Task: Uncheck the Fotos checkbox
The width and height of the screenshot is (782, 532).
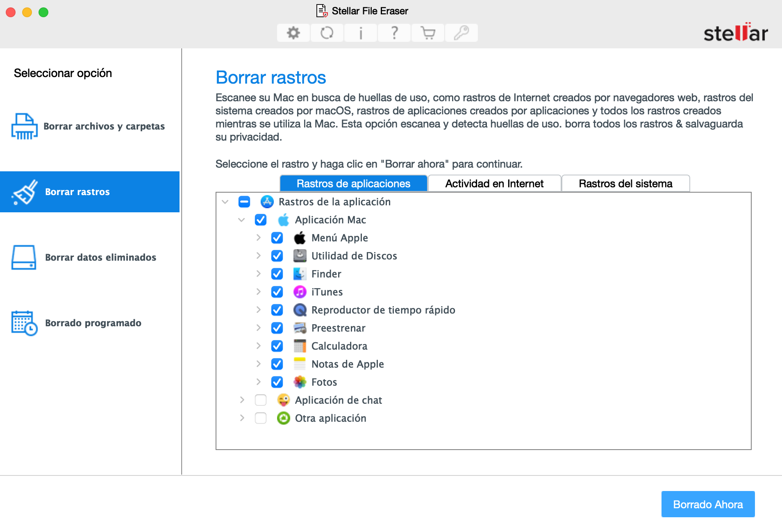Action: [277, 382]
